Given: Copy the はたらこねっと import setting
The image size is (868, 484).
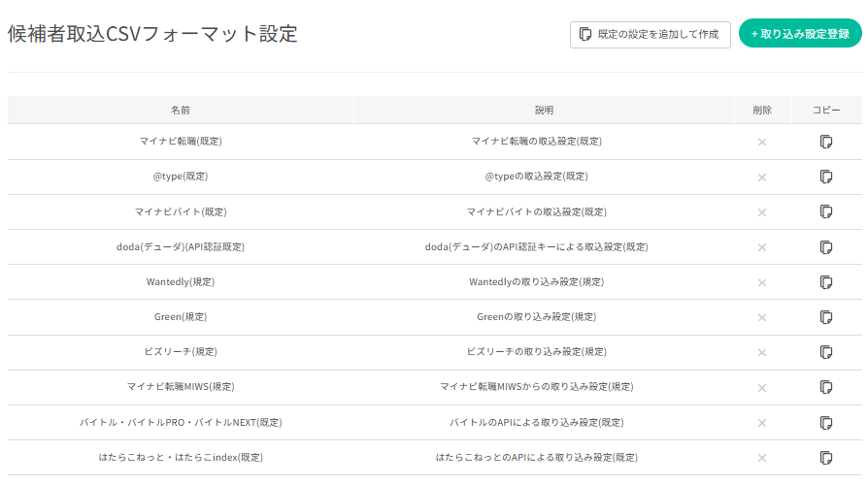Looking at the screenshot, I should pos(826,458).
